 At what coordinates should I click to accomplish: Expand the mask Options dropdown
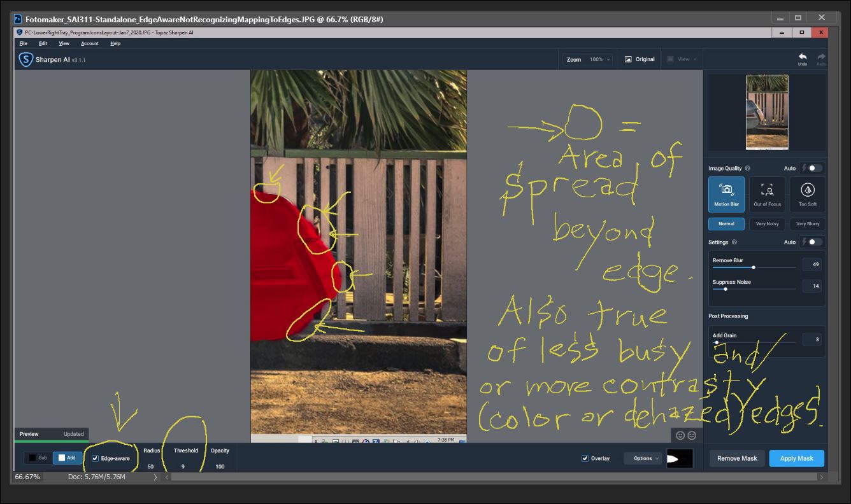tap(645, 458)
